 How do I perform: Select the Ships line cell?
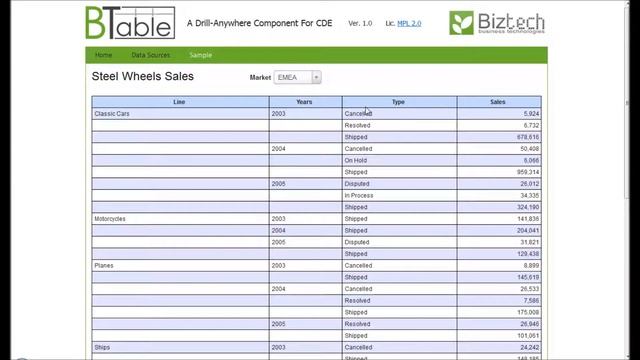(x=180, y=348)
